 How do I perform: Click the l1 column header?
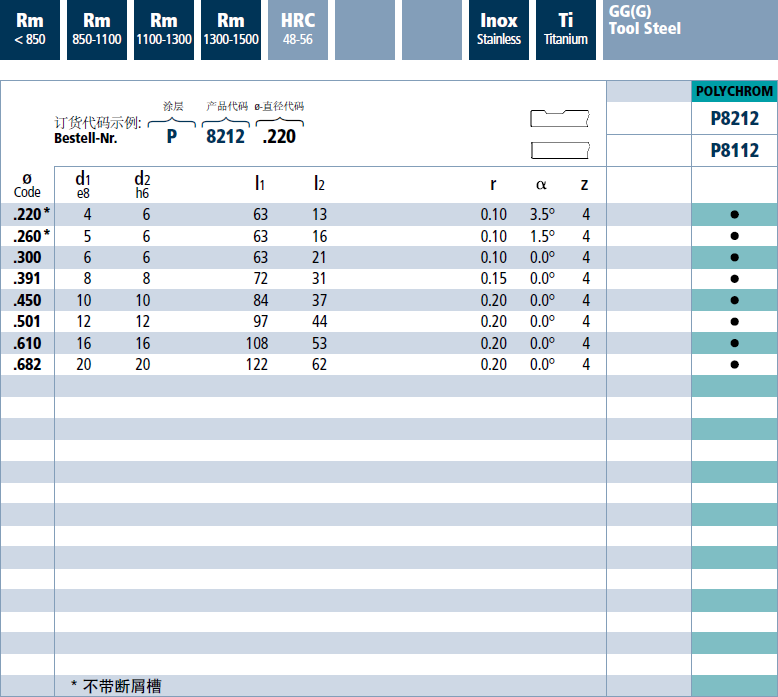point(259,184)
